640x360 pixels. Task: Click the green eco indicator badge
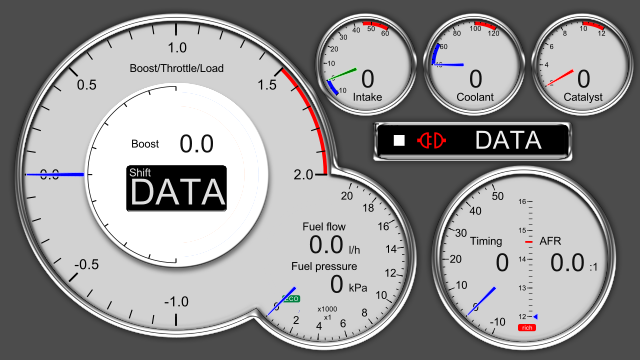click(x=291, y=299)
